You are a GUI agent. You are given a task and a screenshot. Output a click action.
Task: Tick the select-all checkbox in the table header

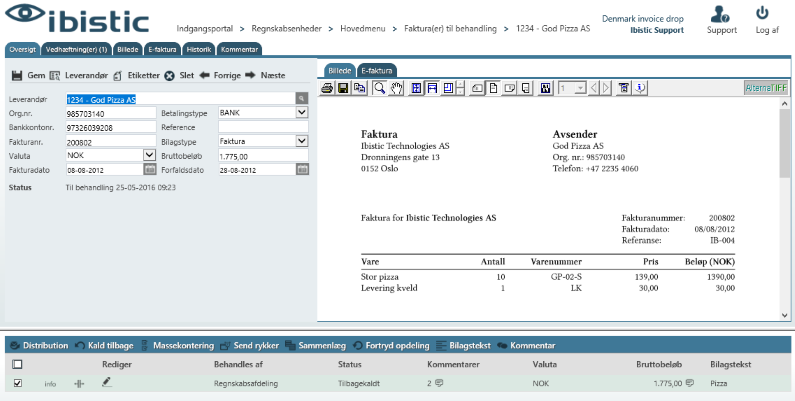click(x=17, y=364)
